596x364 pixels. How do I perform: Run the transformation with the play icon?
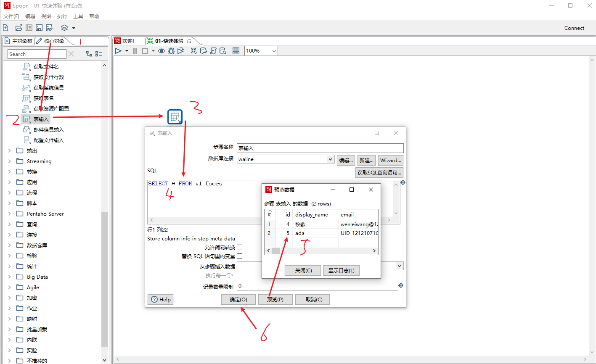click(x=118, y=51)
